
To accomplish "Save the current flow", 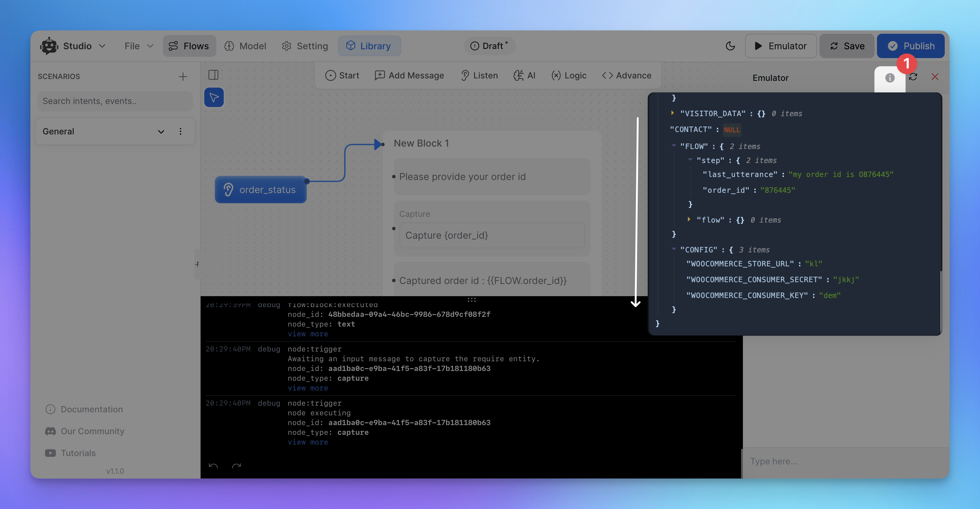I will tap(847, 46).
